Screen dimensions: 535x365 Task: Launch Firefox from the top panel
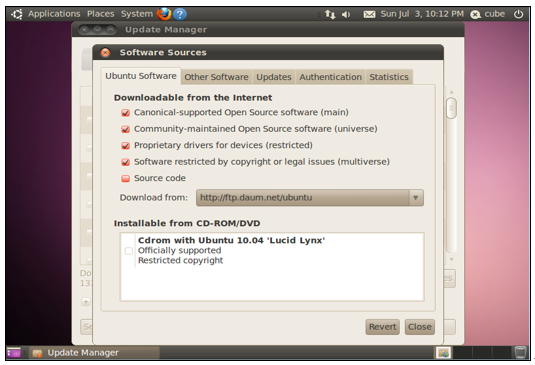[x=164, y=14]
